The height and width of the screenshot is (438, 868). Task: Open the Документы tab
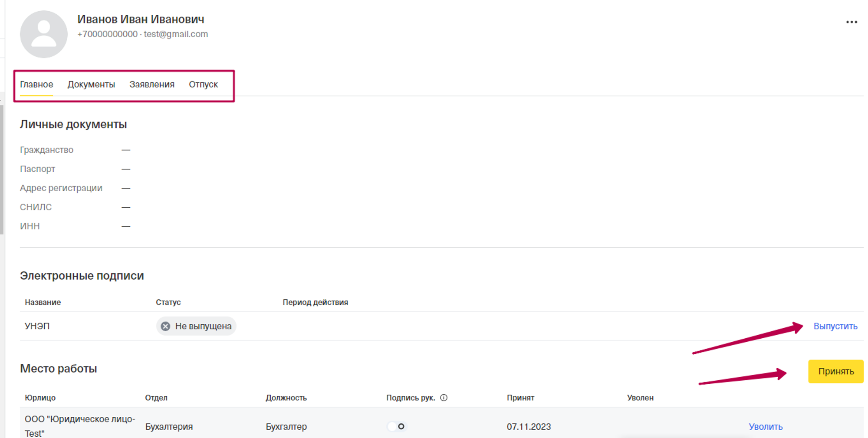pyautogui.click(x=91, y=85)
